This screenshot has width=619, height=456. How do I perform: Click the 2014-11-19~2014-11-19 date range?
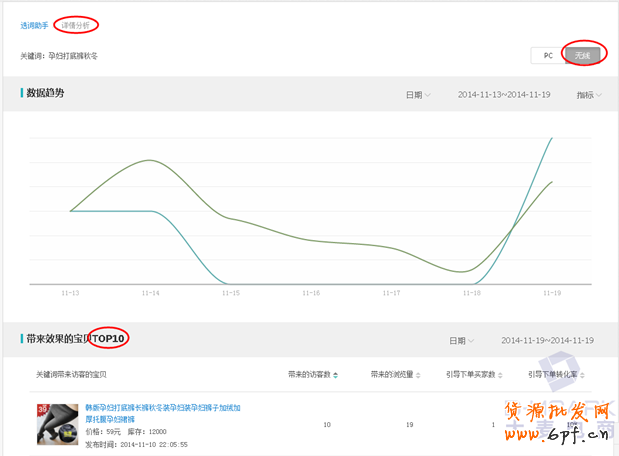pyautogui.click(x=547, y=340)
